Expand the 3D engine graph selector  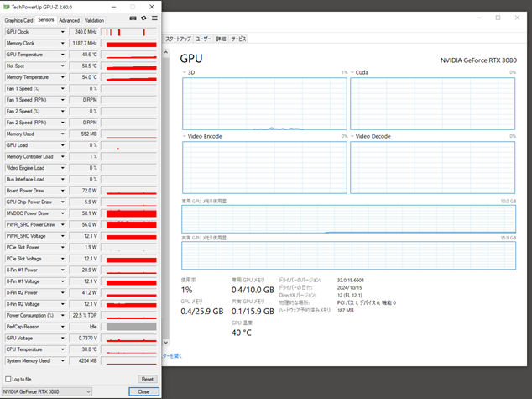(x=185, y=72)
